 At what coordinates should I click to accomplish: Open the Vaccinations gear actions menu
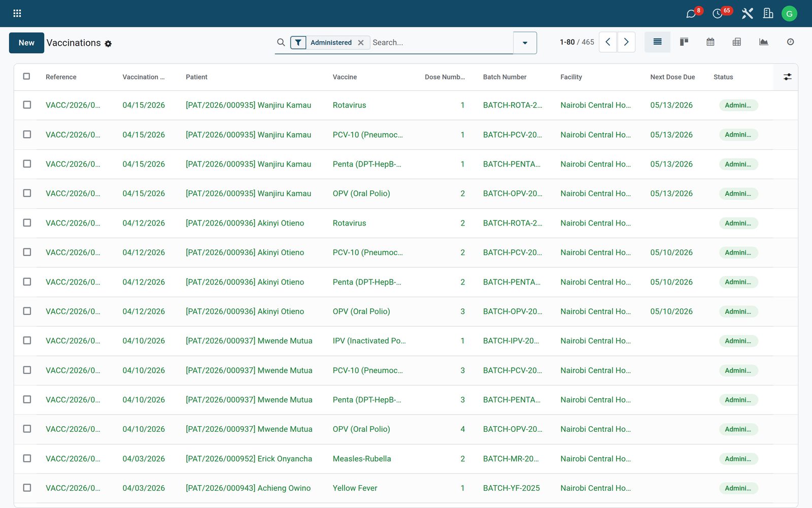coord(108,44)
